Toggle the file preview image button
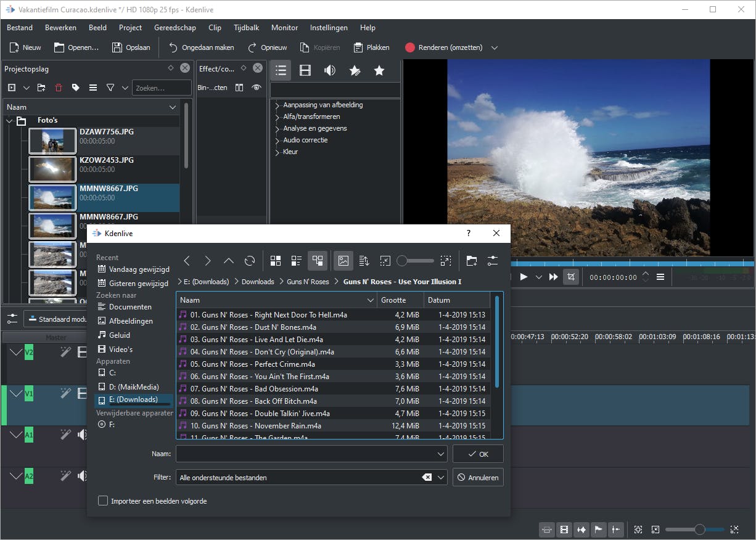The width and height of the screenshot is (756, 540). tap(343, 261)
